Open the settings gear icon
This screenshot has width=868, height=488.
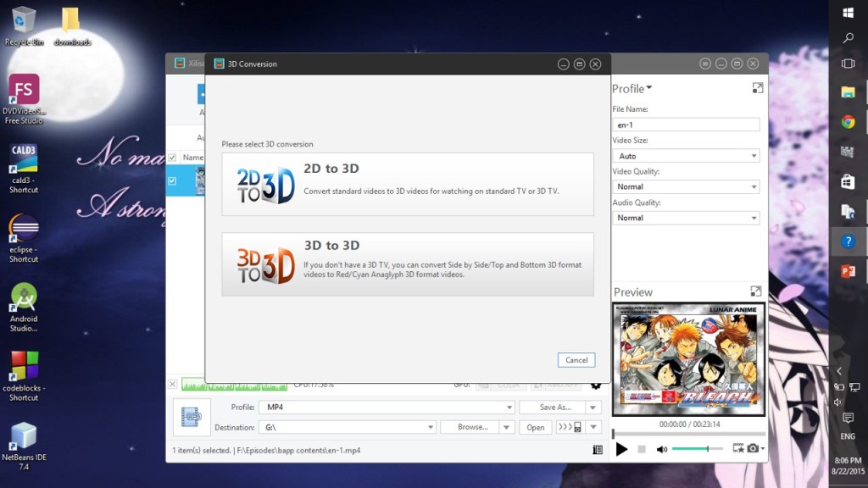(596, 385)
